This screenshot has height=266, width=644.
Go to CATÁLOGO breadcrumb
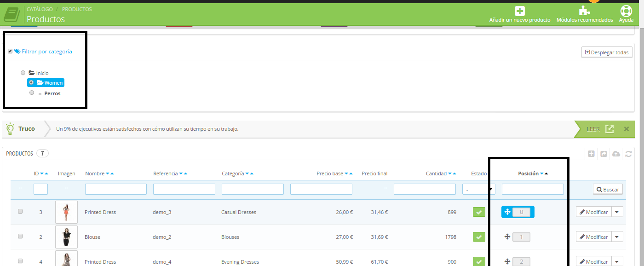coord(39,9)
